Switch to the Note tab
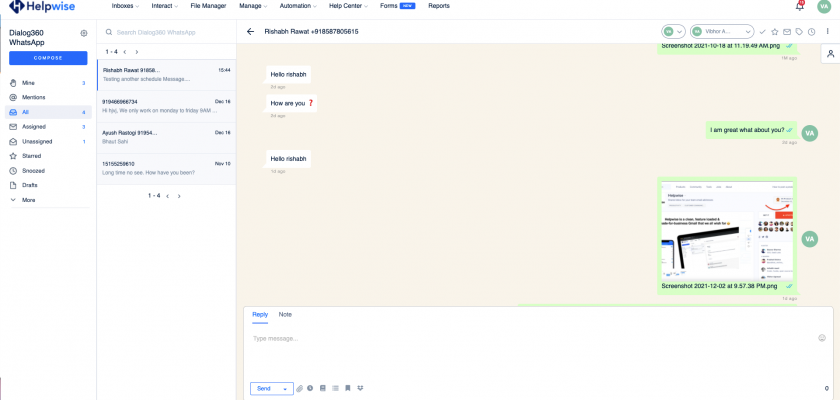Screen dimensions: 840x400 point(285,314)
